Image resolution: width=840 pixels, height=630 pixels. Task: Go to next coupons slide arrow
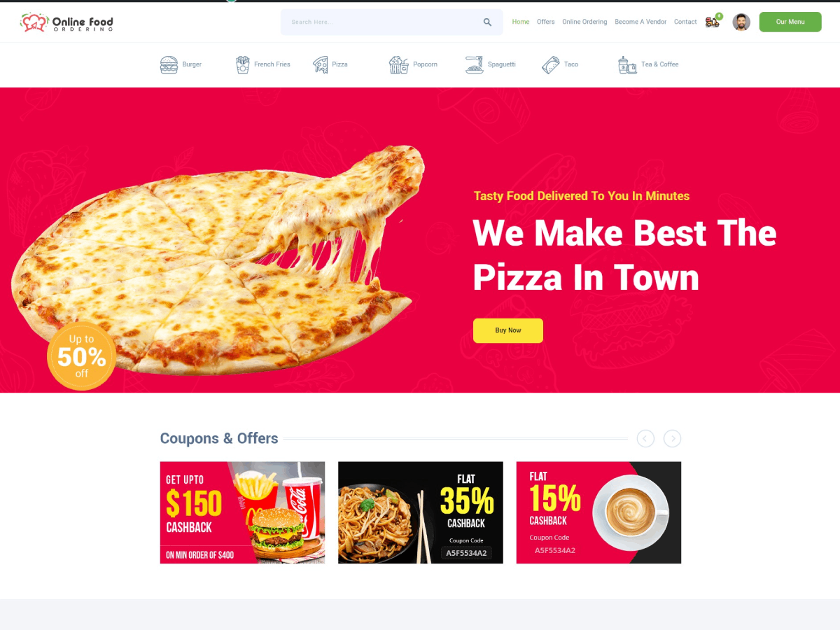pos(672,438)
